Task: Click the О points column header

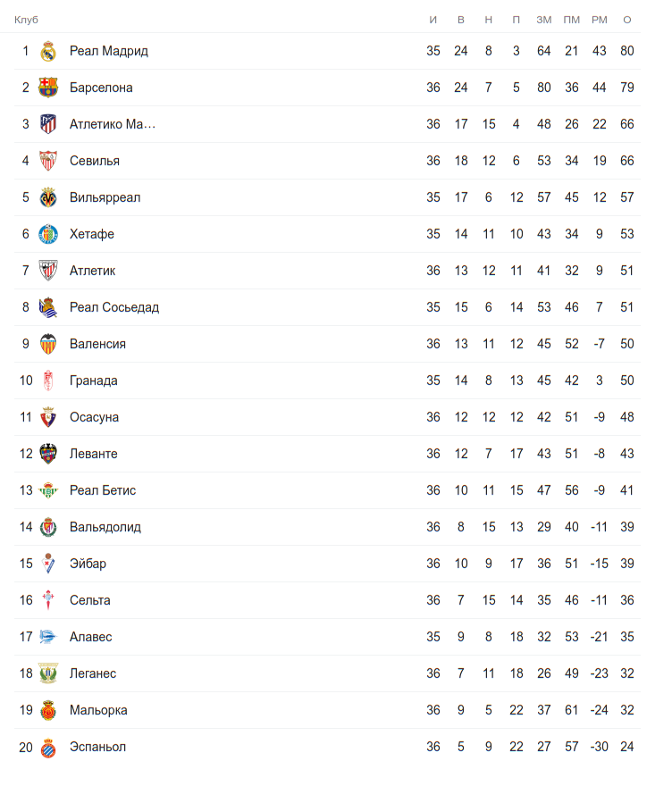Action: click(627, 20)
